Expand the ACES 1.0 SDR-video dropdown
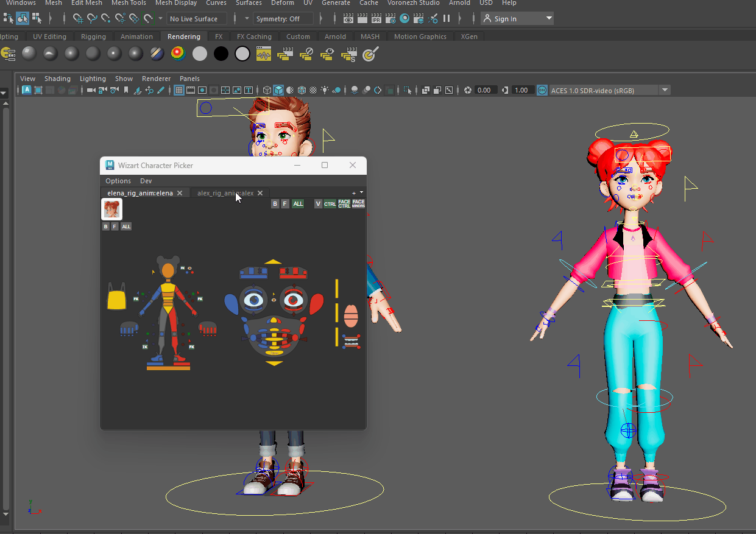 click(665, 90)
